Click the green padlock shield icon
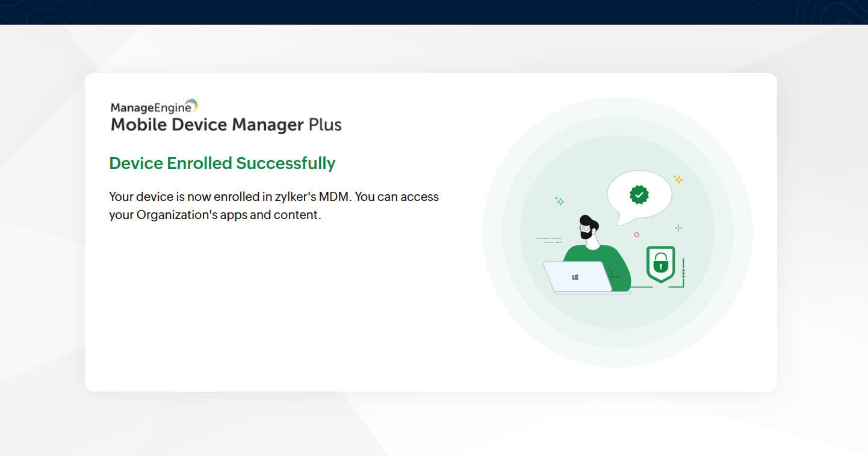This screenshot has height=456, width=868. point(660,263)
